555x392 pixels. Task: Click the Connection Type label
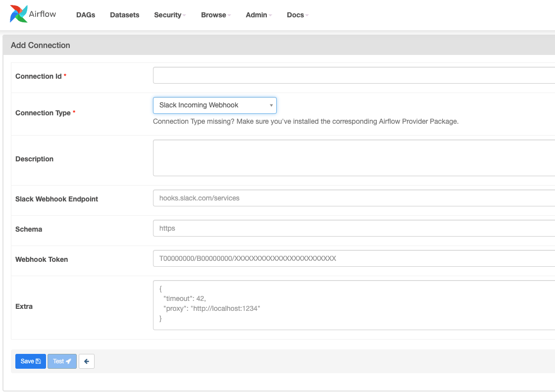43,113
